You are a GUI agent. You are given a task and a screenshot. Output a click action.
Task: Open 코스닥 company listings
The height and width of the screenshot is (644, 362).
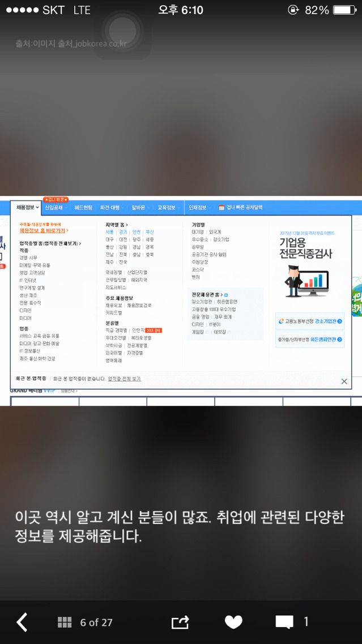click(x=198, y=269)
